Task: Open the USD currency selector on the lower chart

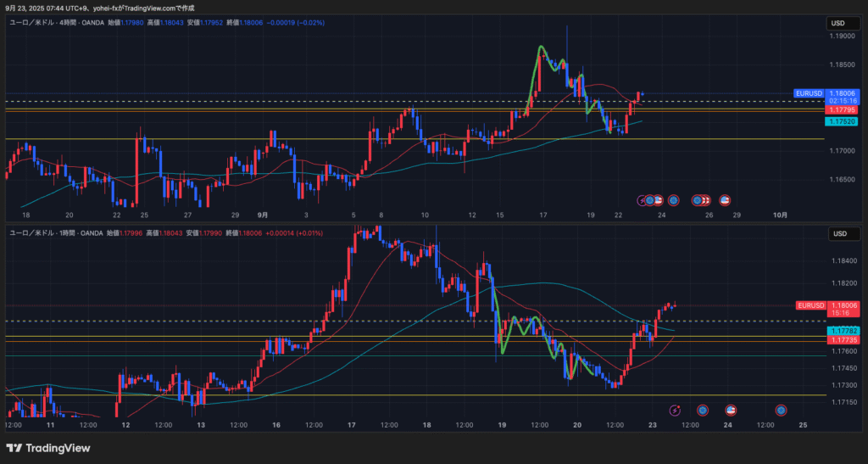Action: pyautogui.click(x=839, y=233)
